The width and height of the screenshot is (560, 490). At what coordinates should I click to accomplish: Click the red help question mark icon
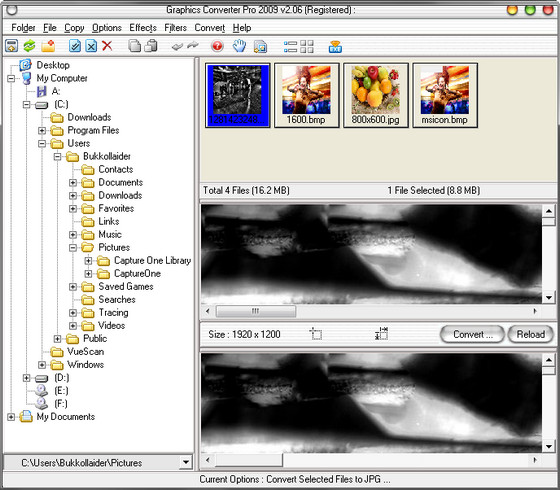[x=217, y=46]
